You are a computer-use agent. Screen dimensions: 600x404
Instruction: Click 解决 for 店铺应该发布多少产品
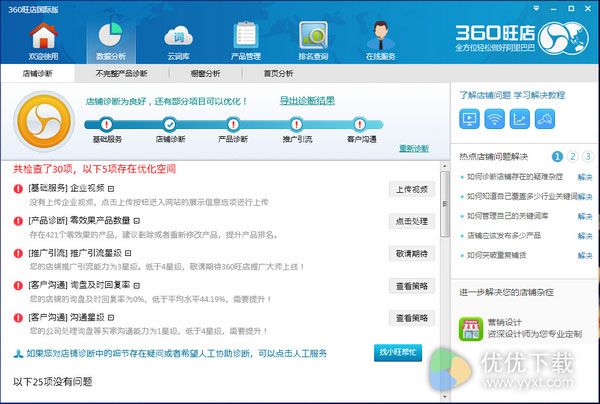585,236
